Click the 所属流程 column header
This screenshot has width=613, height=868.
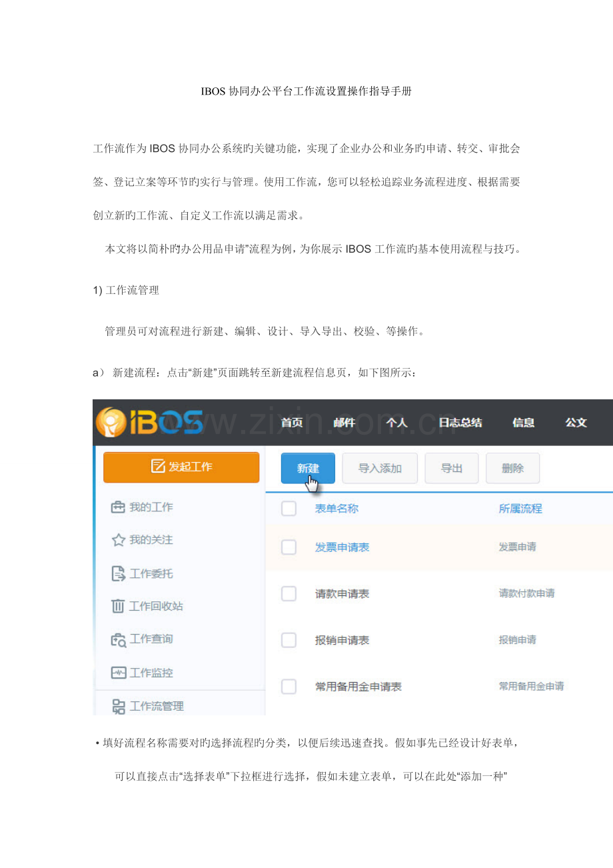pyautogui.click(x=520, y=509)
